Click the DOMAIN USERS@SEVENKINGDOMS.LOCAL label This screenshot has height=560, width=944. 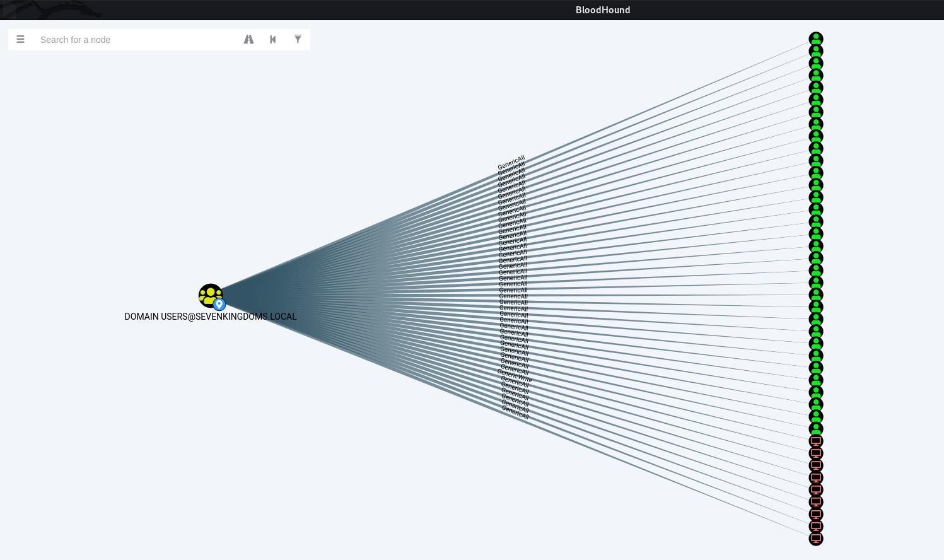click(211, 317)
